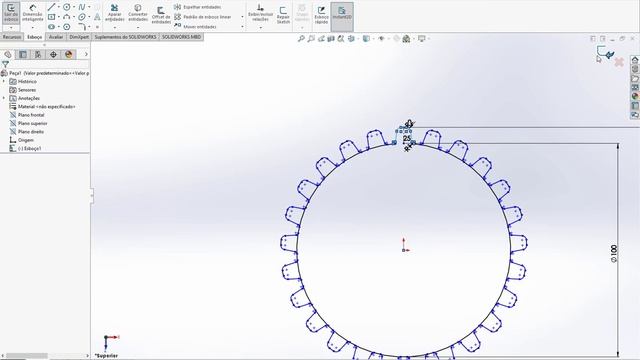The image size is (640, 360).
Task: Open Apply scene heads-up icon
Action: [x=406, y=38]
